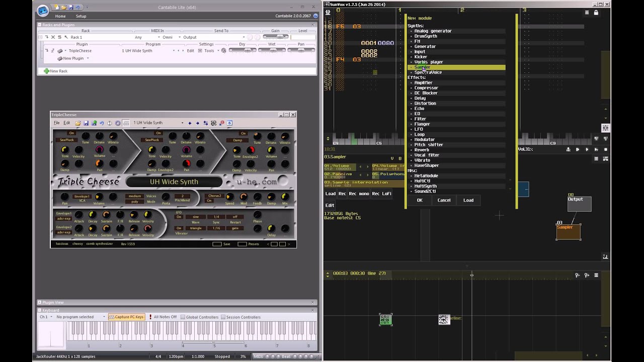Enable the Session Controllers checkbox
Screen dimensions: 644x362
[224, 317]
